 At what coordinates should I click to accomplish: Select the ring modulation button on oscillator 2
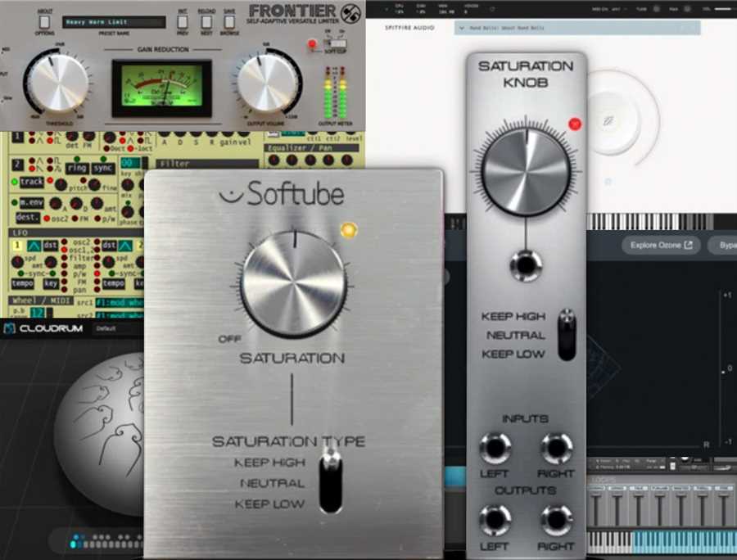[x=77, y=168]
